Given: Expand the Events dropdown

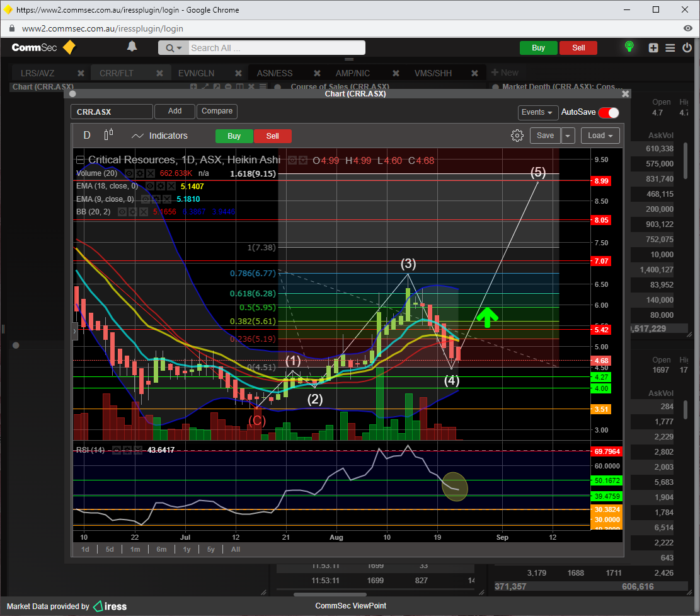Looking at the screenshot, I should (x=537, y=112).
